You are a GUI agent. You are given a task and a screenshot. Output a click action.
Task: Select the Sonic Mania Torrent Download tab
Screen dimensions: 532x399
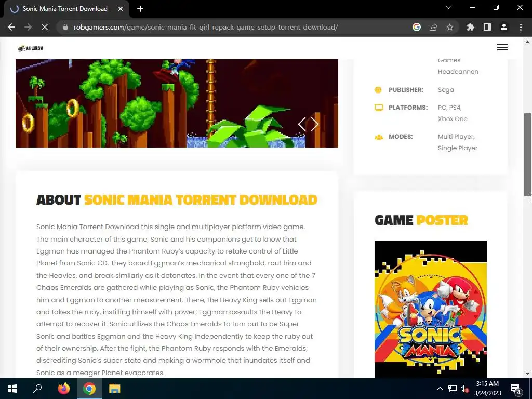click(x=67, y=9)
